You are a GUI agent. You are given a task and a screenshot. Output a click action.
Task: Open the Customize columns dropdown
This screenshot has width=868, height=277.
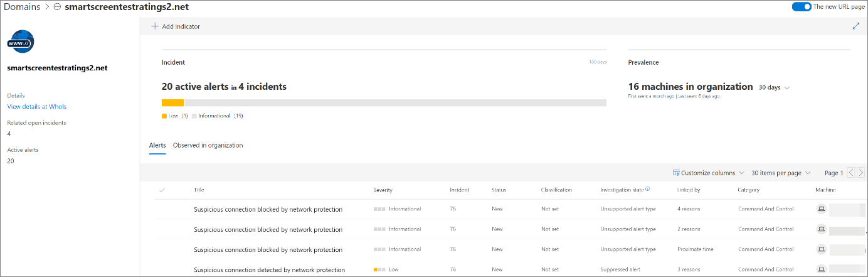click(x=708, y=173)
